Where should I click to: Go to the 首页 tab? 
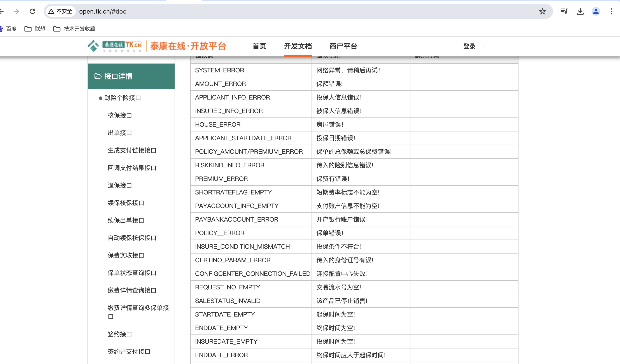tap(259, 46)
